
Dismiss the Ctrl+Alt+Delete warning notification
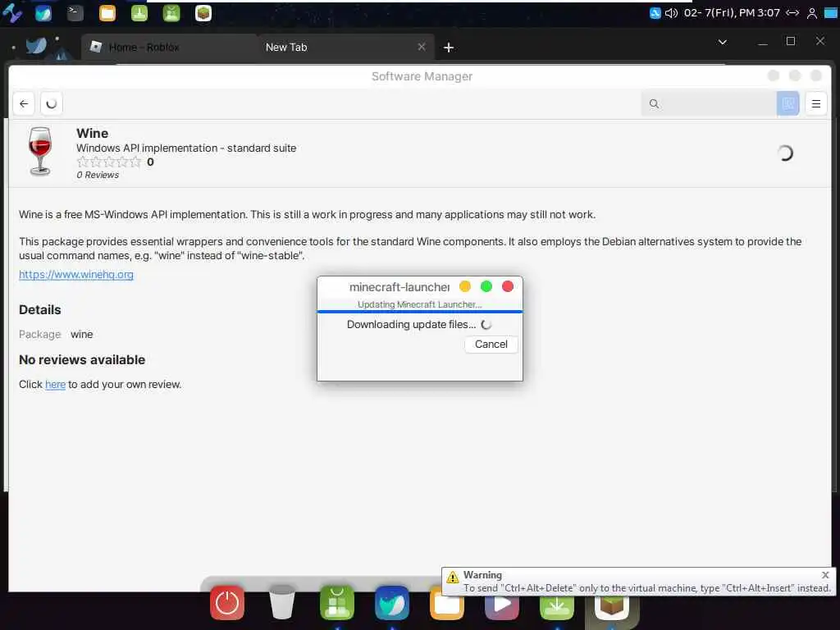pyautogui.click(x=825, y=575)
